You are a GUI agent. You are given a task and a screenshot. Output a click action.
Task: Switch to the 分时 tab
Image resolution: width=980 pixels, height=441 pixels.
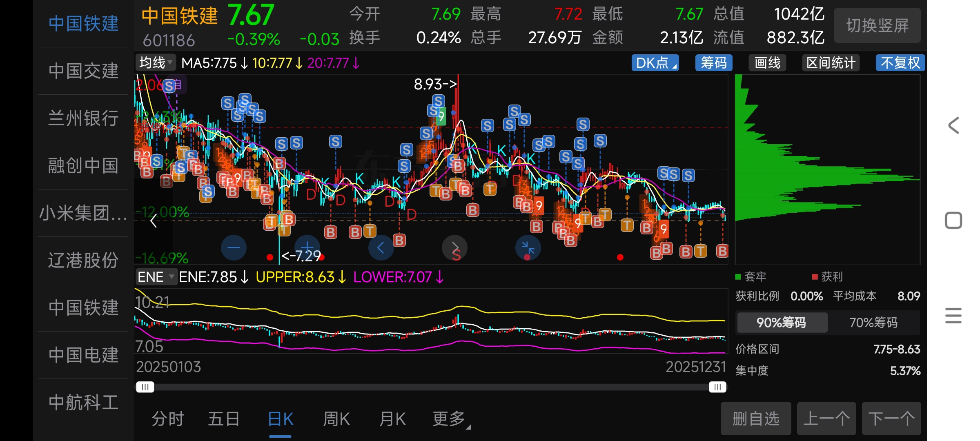(x=167, y=419)
